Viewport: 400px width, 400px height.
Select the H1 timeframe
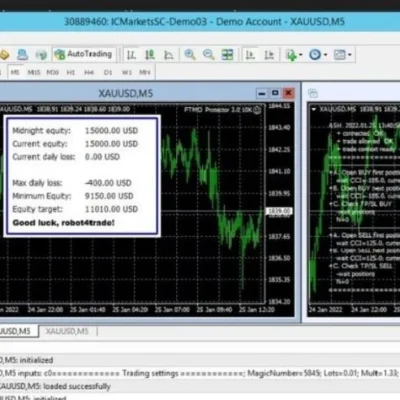71,72
